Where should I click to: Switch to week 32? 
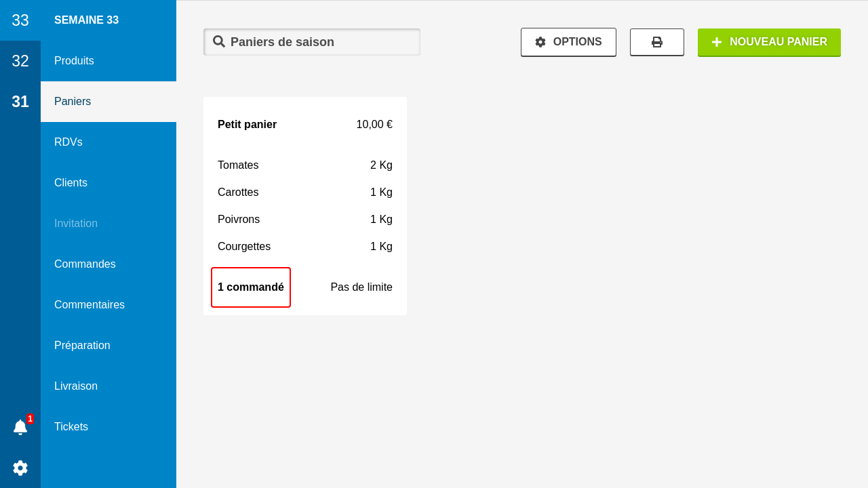click(20, 61)
